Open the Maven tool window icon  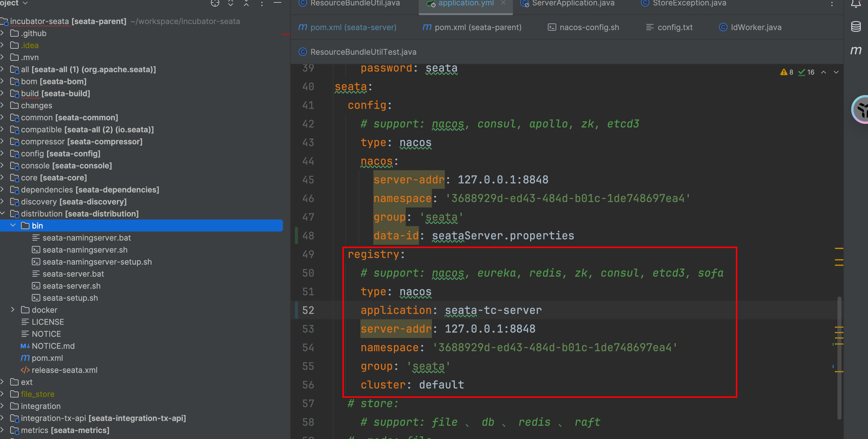pos(856,51)
